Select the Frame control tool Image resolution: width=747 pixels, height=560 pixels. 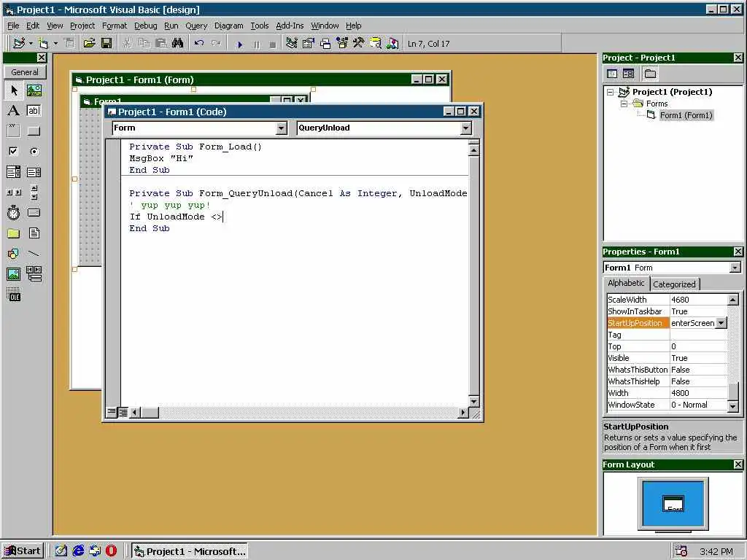[x=14, y=131]
